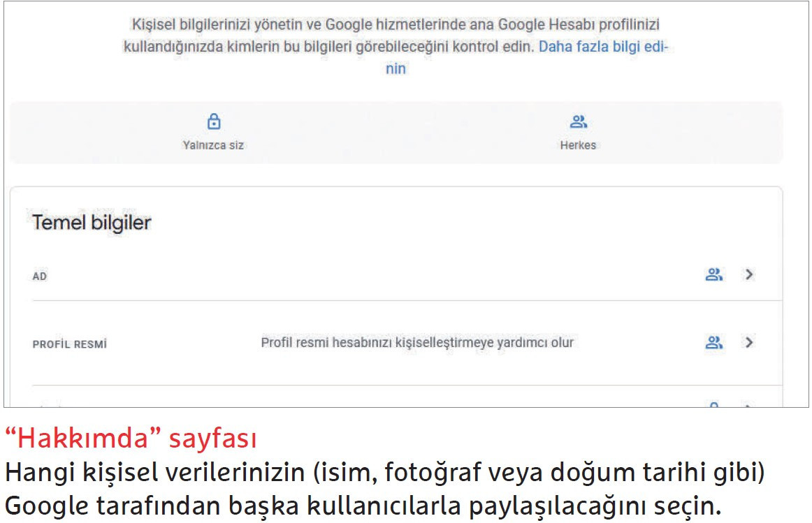
Task: Click the red "Hakkımda" sayfası caption title
Action: (131, 439)
